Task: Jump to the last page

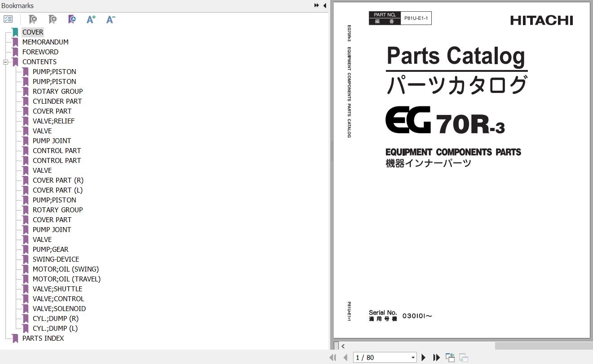Action: (436, 357)
